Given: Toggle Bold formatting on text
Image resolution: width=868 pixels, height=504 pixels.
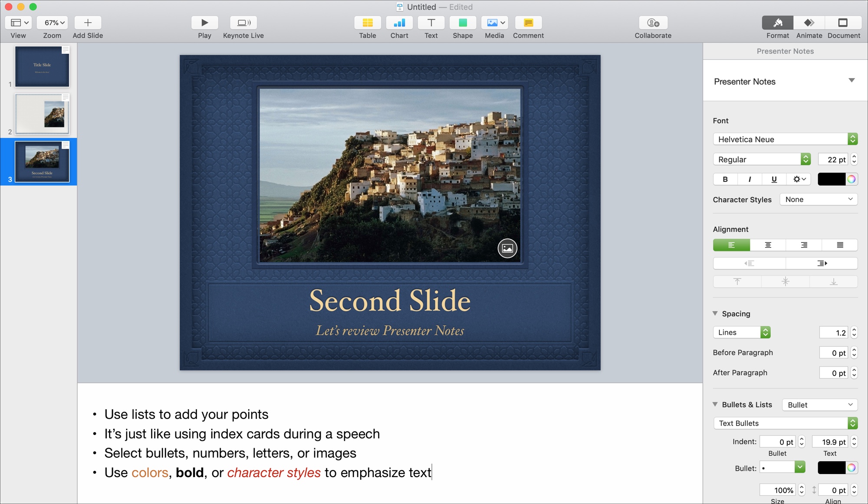Looking at the screenshot, I should point(726,179).
